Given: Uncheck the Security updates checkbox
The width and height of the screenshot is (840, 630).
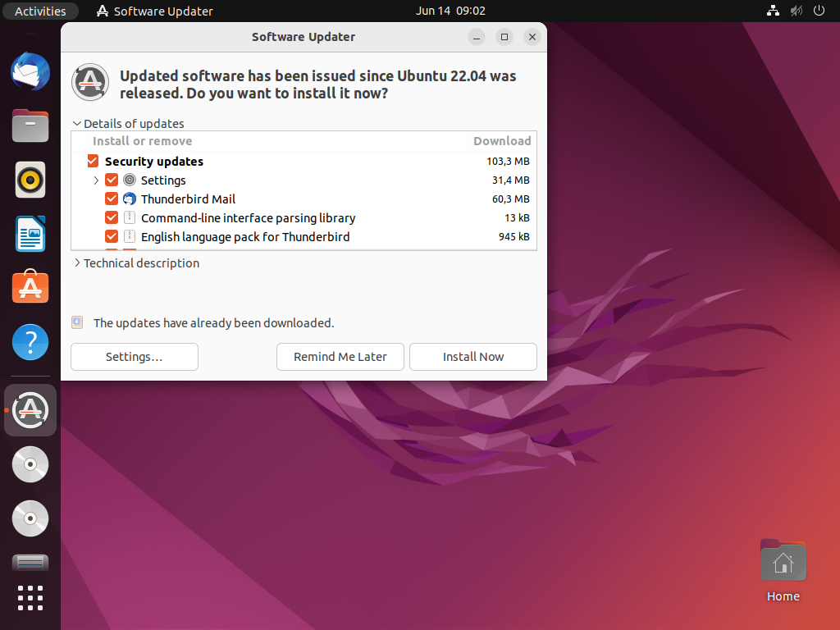Looking at the screenshot, I should click(93, 162).
